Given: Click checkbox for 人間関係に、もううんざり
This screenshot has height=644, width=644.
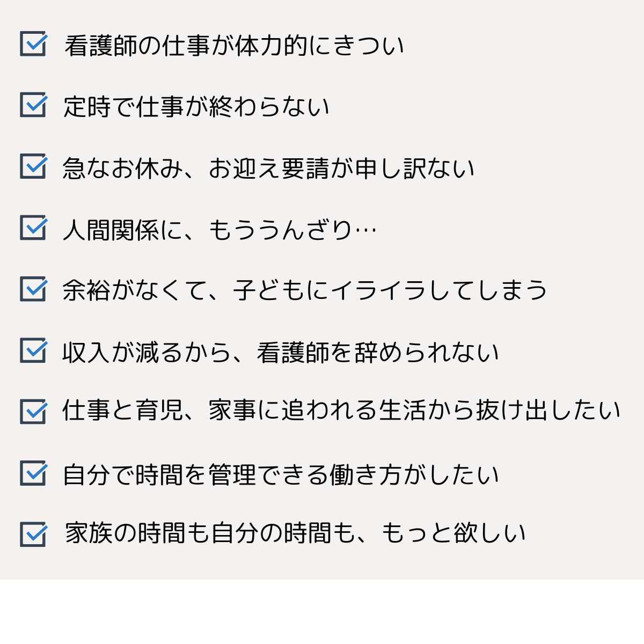Looking at the screenshot, I should [33, 228].
